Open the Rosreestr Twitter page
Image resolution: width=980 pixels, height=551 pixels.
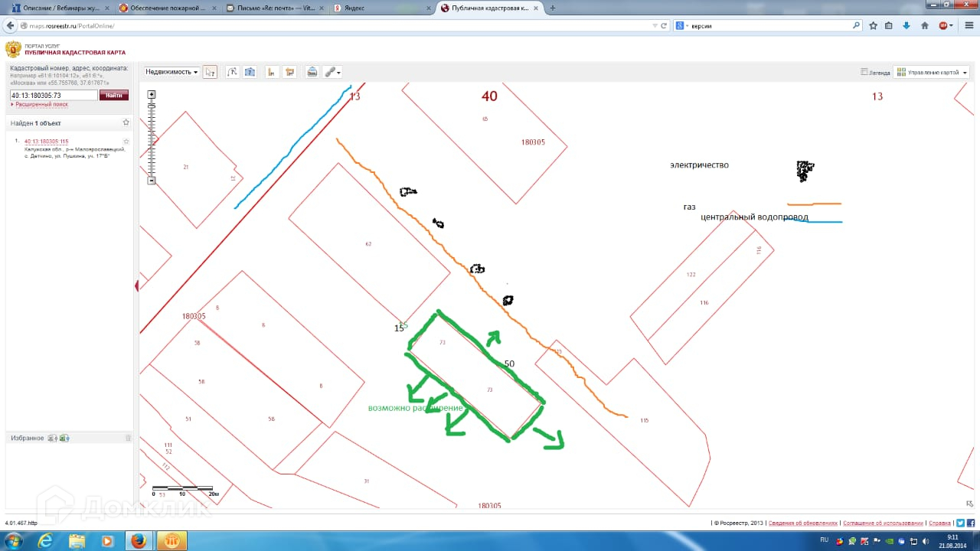pyautogui.click(x=960, y=523)
